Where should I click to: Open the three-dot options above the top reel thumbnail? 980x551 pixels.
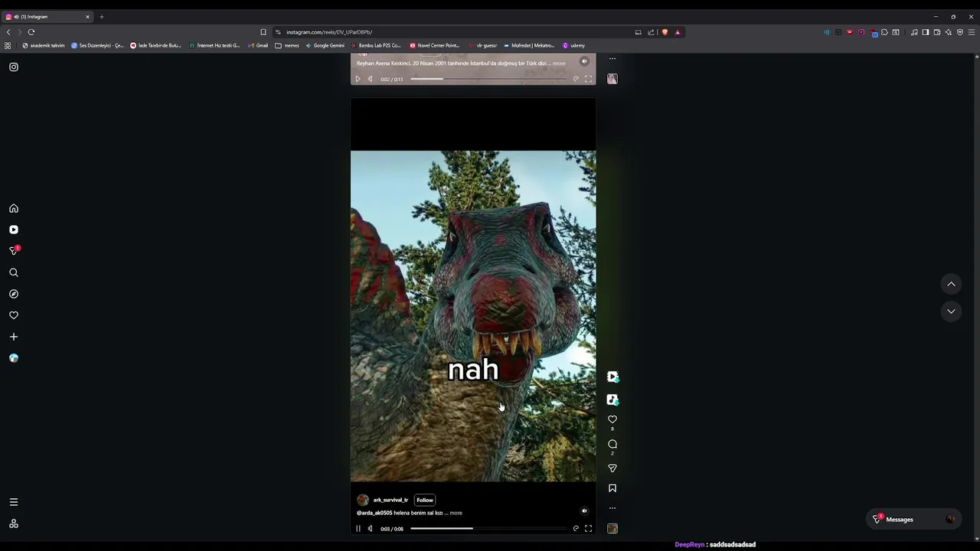(x=612, y=58)
